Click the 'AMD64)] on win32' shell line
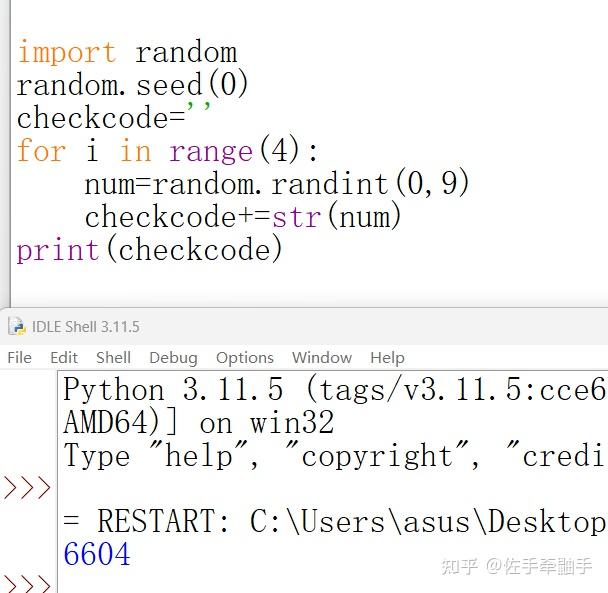 199,422
